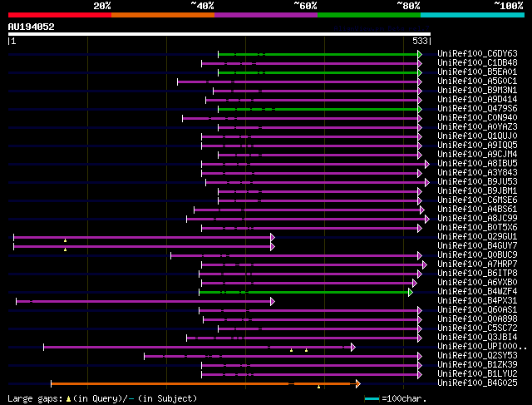The height and width of the screenshot is (405, 532).
Task: Click the UniRef100_B9JU53 label
Action: (x=477, y=182)
